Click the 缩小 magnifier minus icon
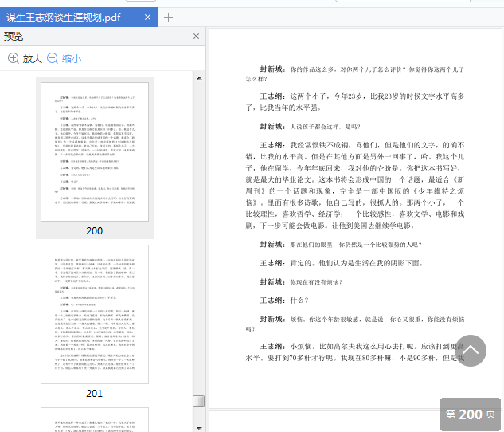Viewport: 504px width, 432px height. 53,58
